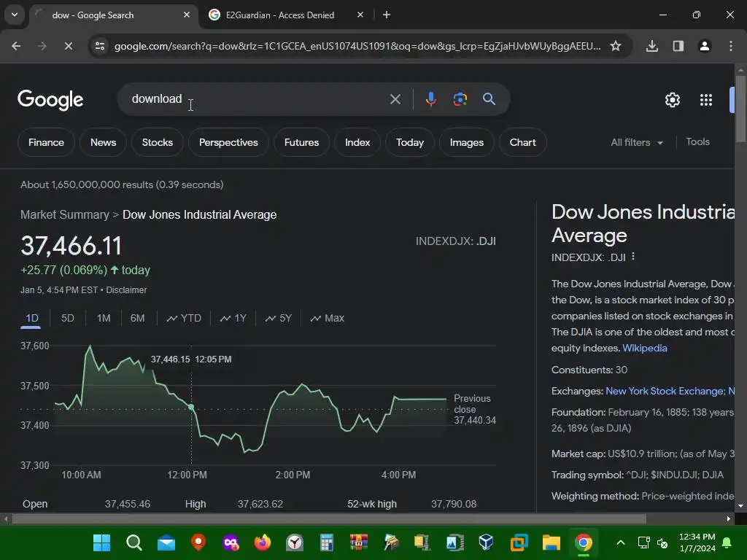The image size is (747, 560).
Task: Select the Today filter chip
Action: [410, 142]
